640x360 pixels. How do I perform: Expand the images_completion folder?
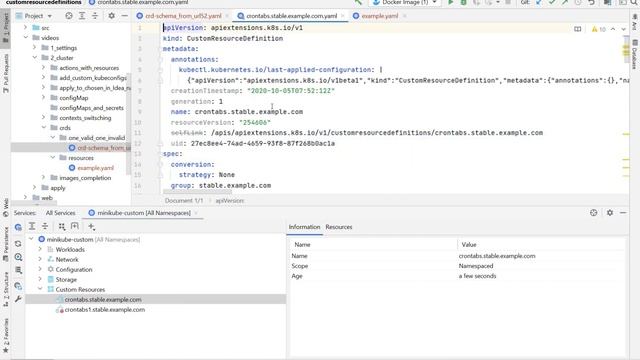[x=43, y=178]
